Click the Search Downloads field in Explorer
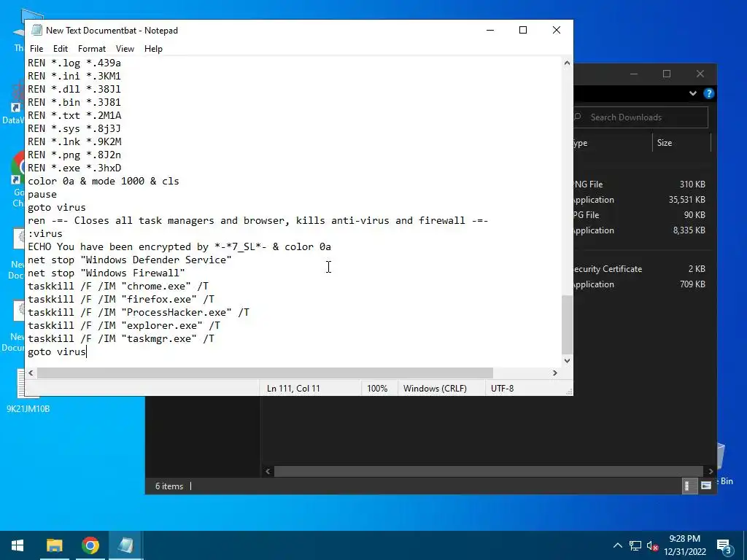747x560 pixels. click(x=640, y=117)
